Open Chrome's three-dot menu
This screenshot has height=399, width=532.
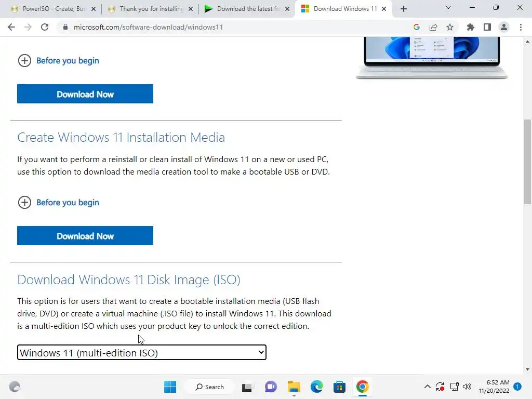coord(521,27)
